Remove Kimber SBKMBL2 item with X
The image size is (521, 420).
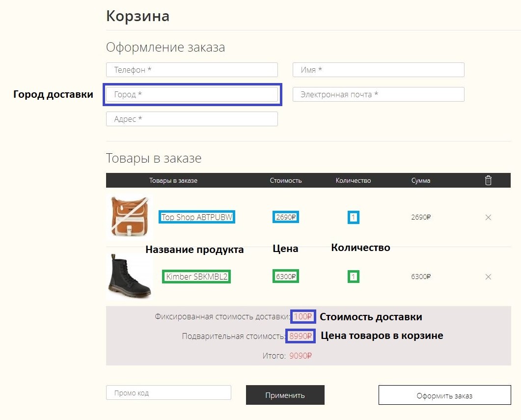click(488, 277)
